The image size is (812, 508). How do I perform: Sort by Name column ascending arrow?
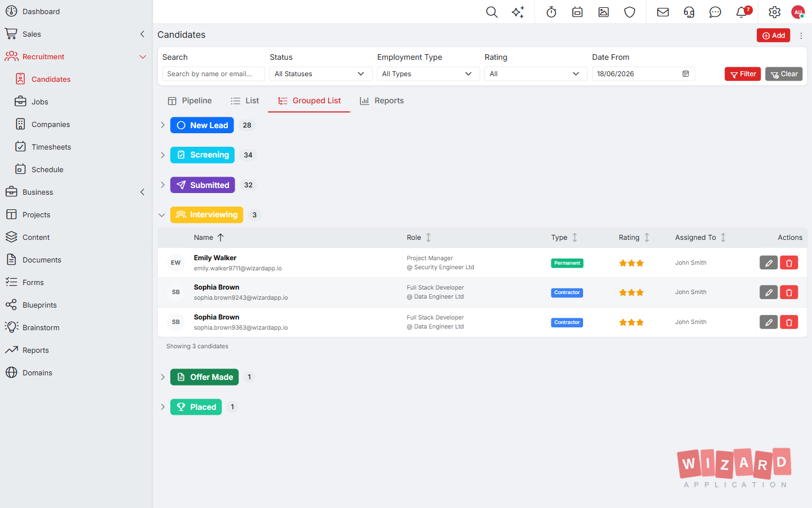pos(220,238)
